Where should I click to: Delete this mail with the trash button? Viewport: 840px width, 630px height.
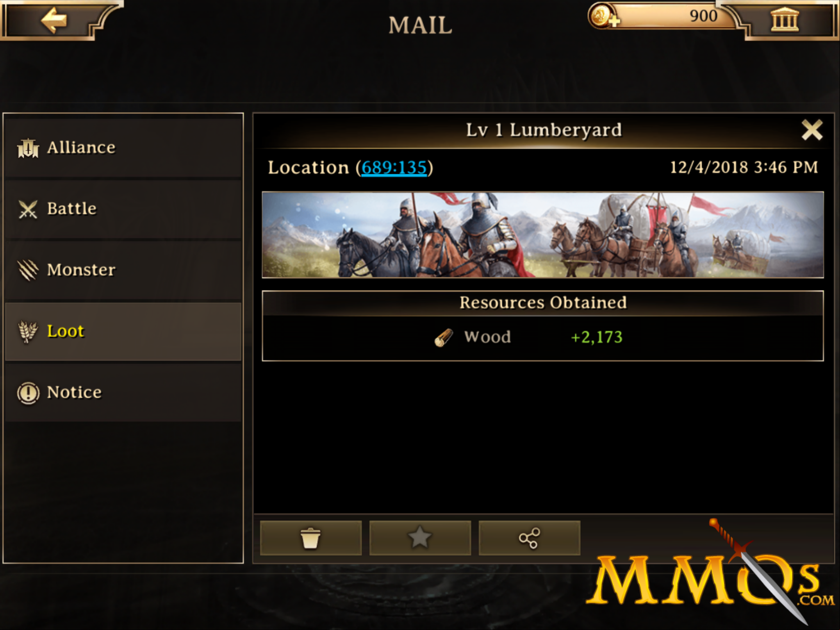click(311, 538)
